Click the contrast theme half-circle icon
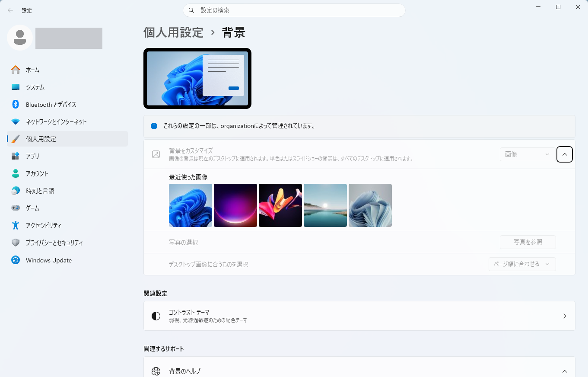588x377 pixels. pyautogui.click(x=156, y=316)
